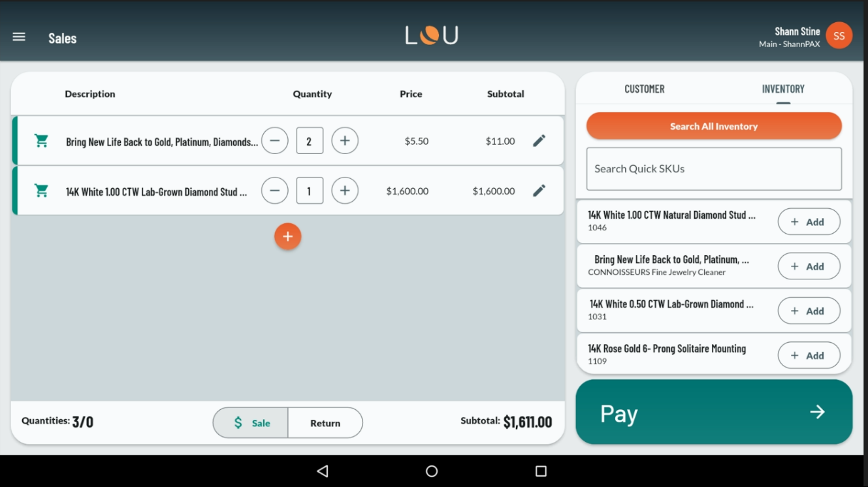Click the SS user avatar icon
The height and width of the screenshot is (487, 868).
tap(839, 36)
